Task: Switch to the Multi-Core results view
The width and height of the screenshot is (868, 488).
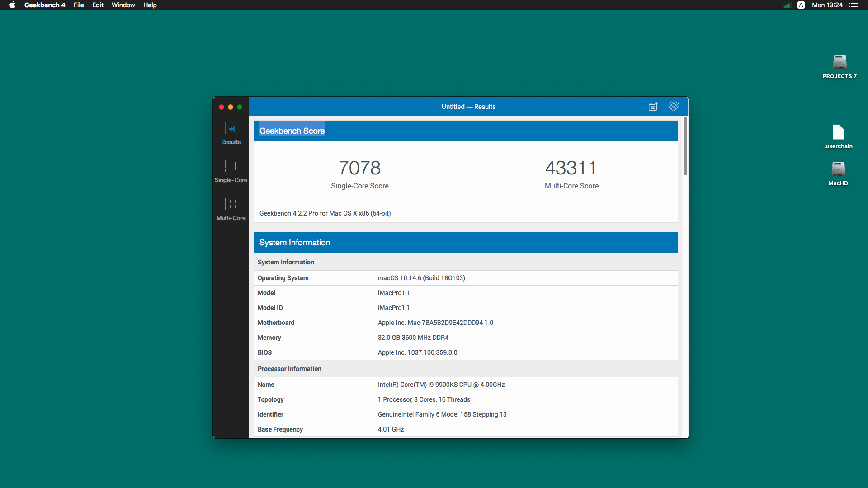Action: (231, 209)
